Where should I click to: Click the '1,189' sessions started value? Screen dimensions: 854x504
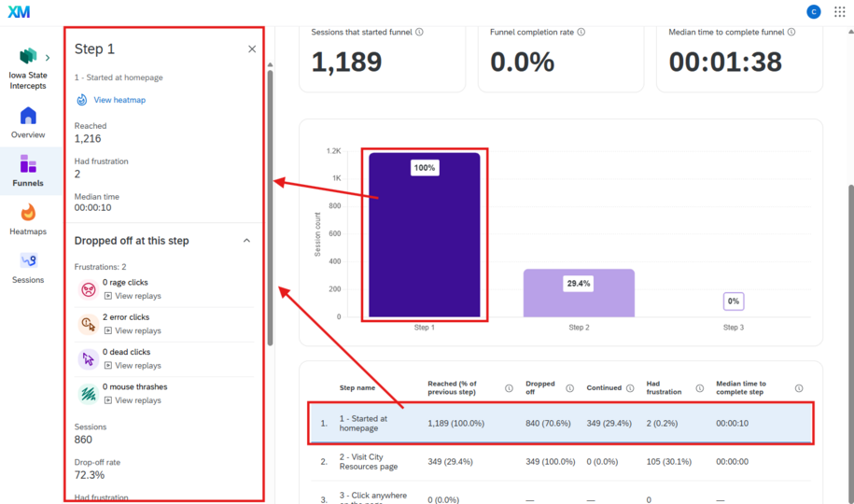[346, 62]
